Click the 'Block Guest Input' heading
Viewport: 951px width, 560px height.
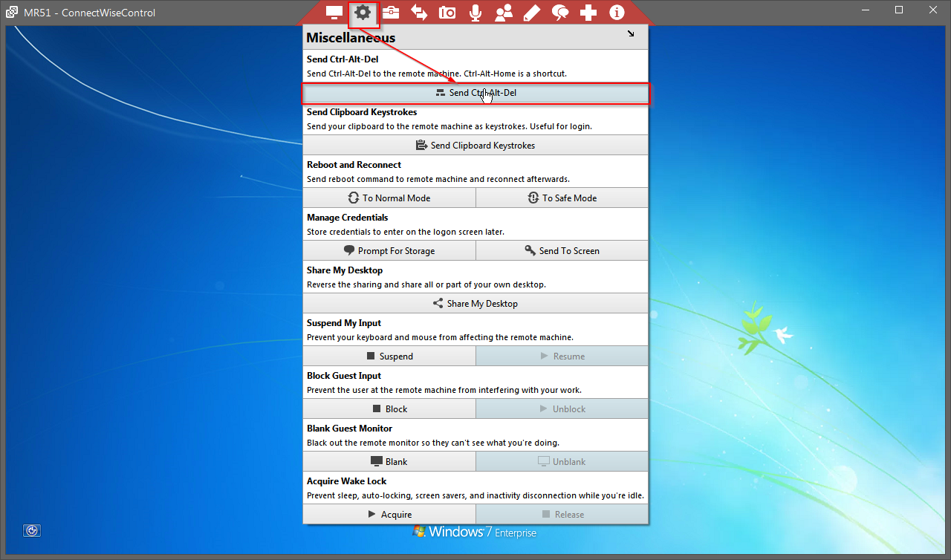(344, 376)
